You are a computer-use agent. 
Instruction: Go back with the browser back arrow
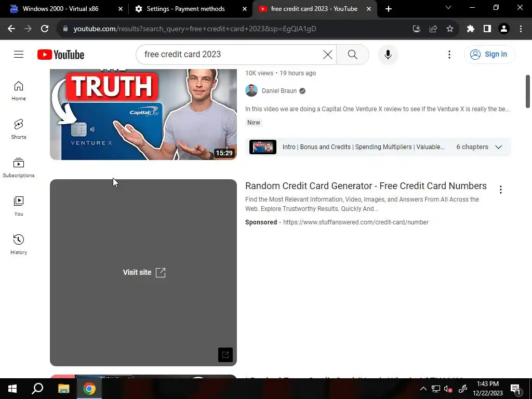point(11,29)
